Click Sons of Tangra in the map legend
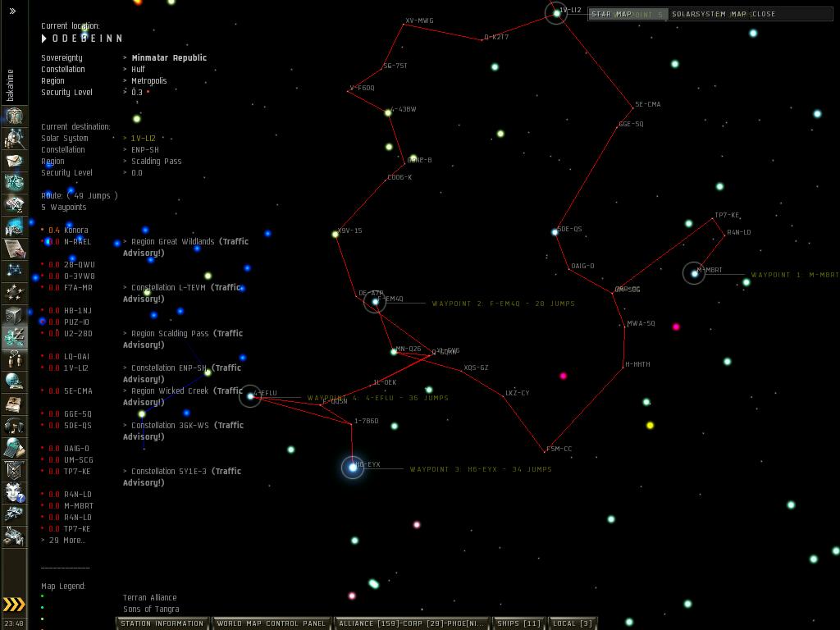Image resolution: width=840 pixels, height=630 pixels. [x=151, y=609]
